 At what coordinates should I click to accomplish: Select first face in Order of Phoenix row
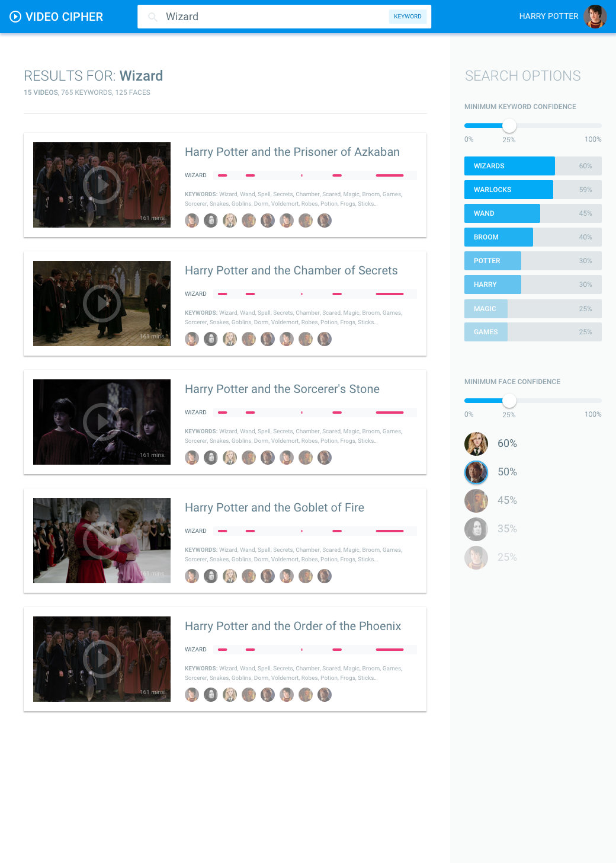click(x=192, y=695)
